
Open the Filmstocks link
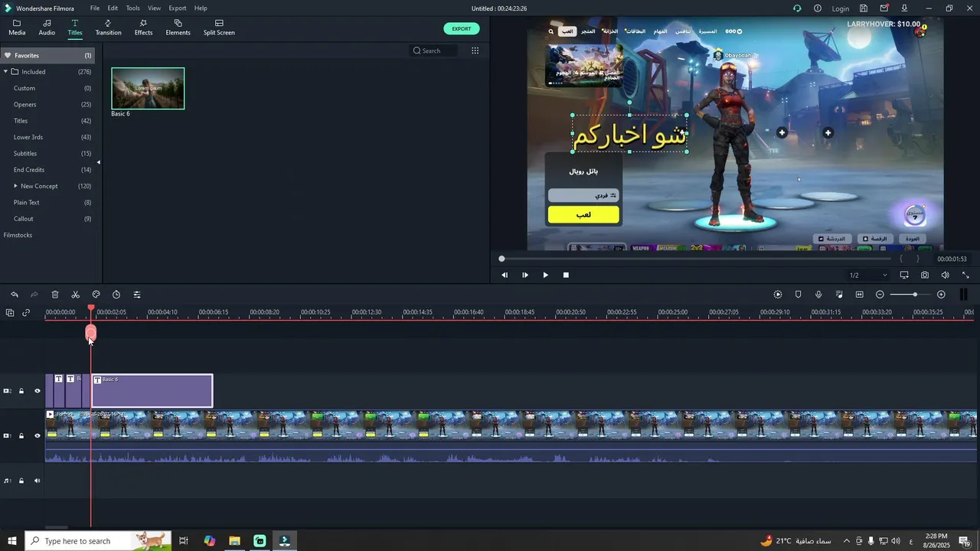pyautogui.click(x=18, y=235)
